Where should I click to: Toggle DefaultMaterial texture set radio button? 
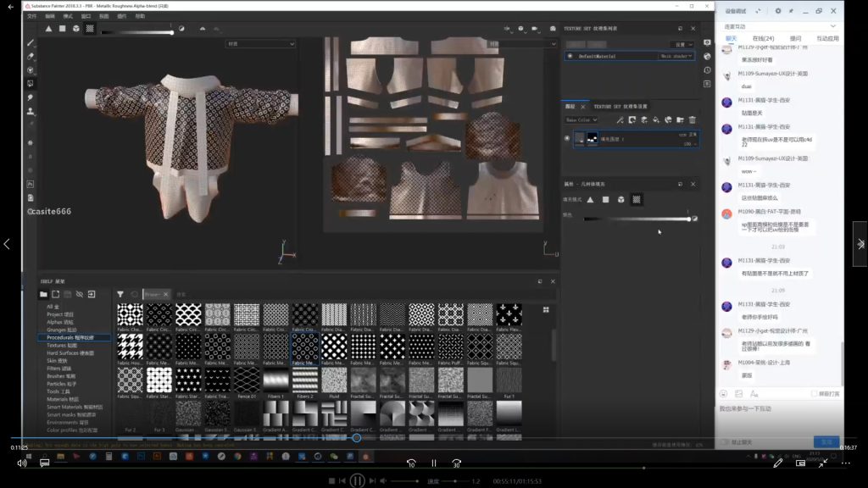pos(569,56)
